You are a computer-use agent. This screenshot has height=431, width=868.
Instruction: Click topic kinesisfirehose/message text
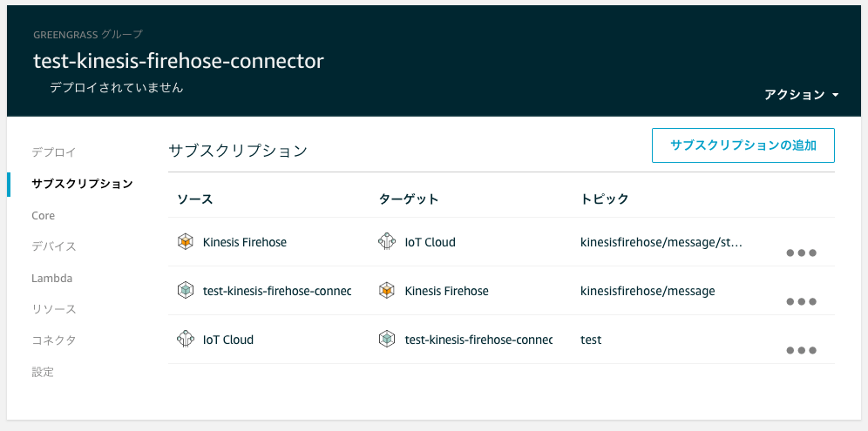(x=648, y=291)
